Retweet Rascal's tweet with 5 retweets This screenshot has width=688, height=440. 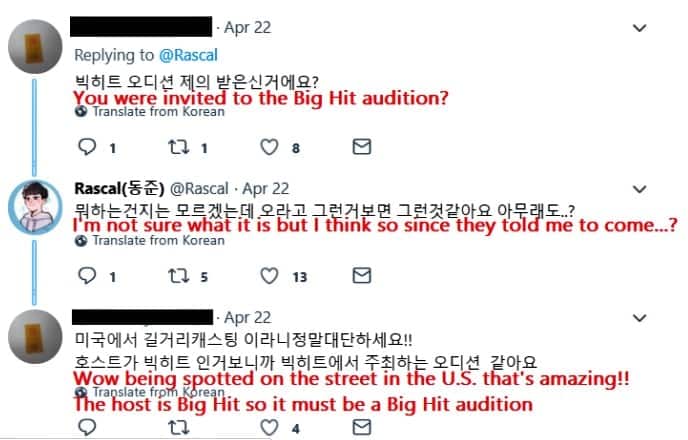tap(180, 277)
